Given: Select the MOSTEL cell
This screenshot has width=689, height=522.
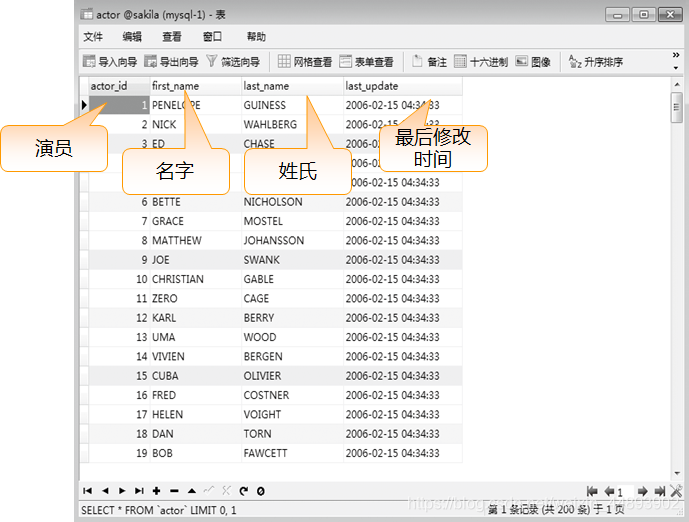Looking at the screenshot, I should 292,221.
